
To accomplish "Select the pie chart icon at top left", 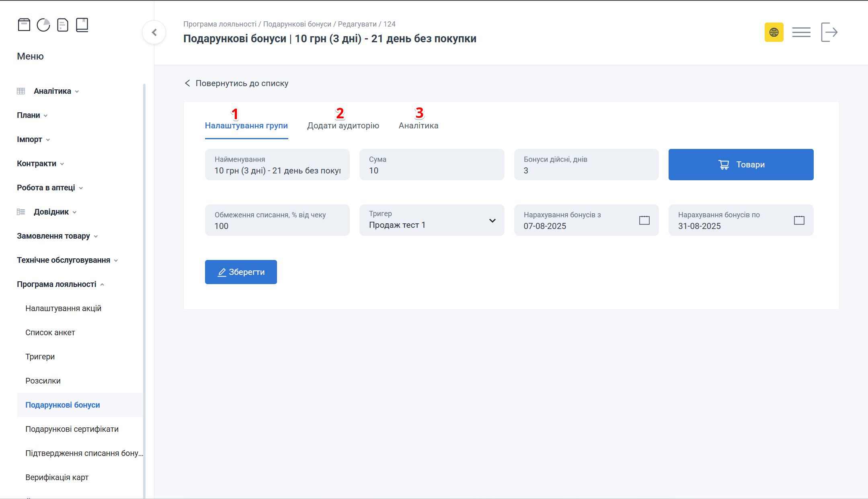I will click(44, 25).
